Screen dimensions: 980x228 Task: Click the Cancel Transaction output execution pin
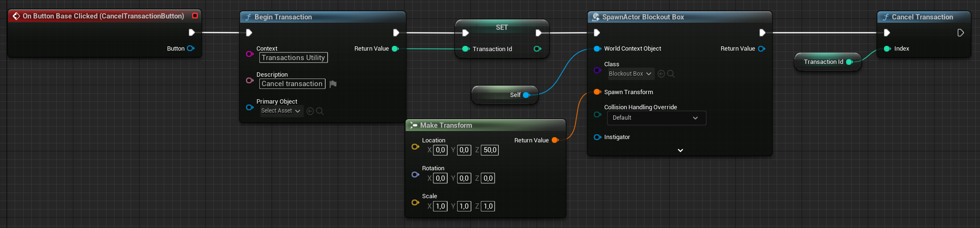pyautogui.click(x=961, y=33)
